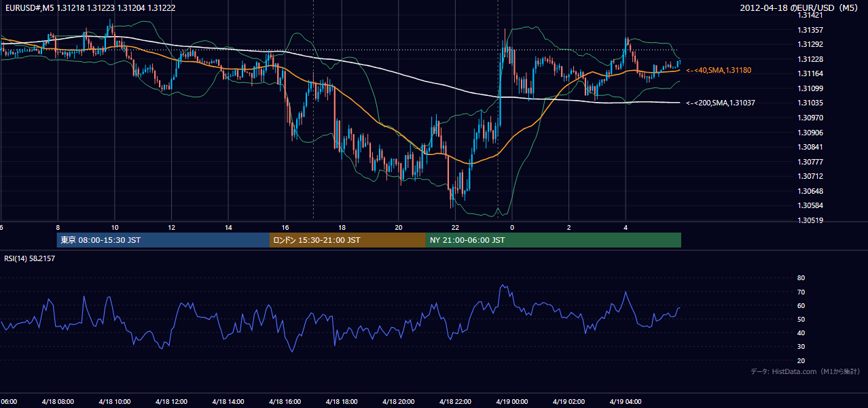The image size is (868, 408).
Task: Select the white 200 SMA label 1.31037
Action: [x=721, y=103]
